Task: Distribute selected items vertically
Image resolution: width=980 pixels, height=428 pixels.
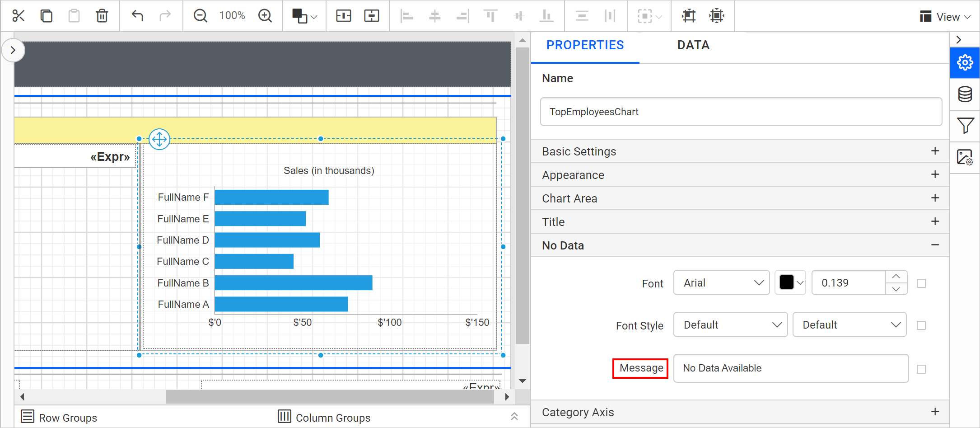Action: point(582,16)
